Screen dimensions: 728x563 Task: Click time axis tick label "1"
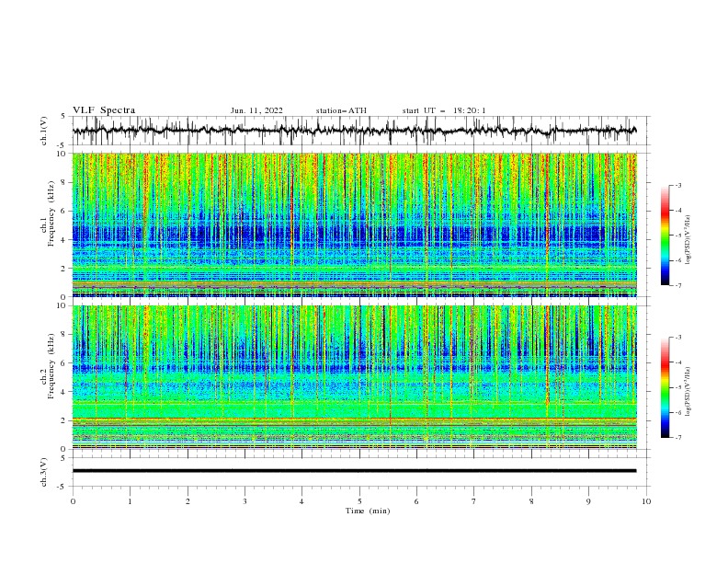[x=130, y=501]
